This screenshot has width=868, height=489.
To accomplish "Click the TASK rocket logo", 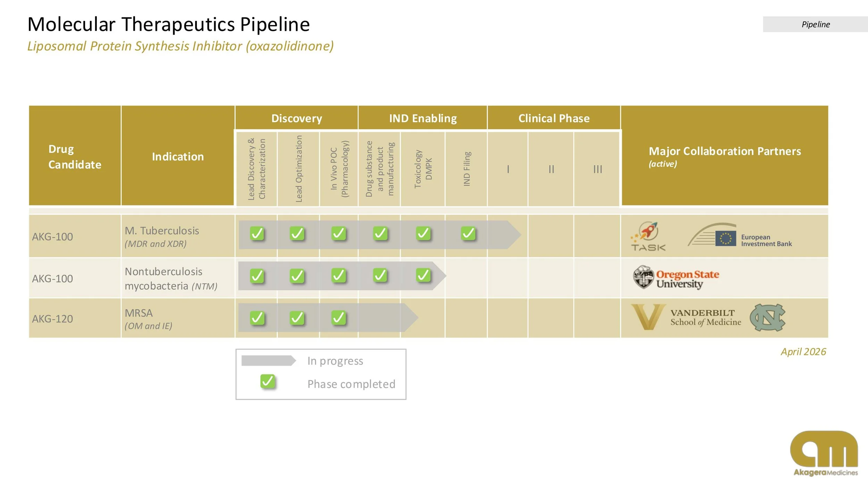I will point(648,237).
